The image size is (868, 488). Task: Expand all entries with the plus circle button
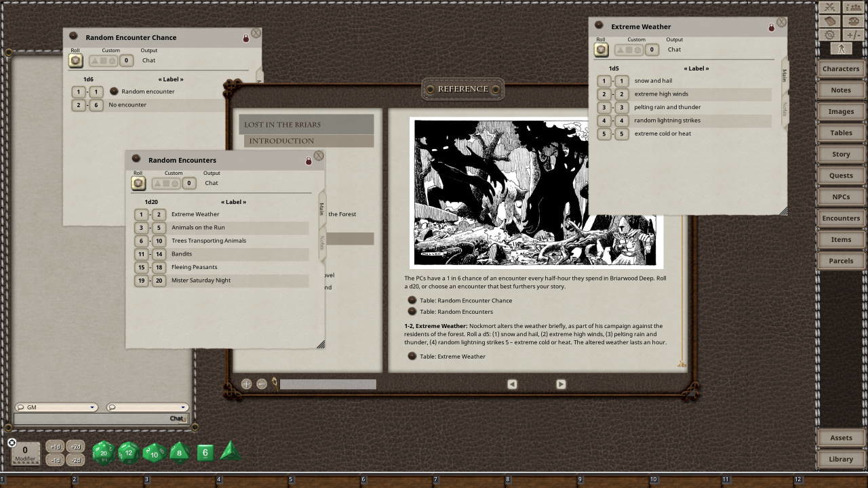click(x=246, y=384)
